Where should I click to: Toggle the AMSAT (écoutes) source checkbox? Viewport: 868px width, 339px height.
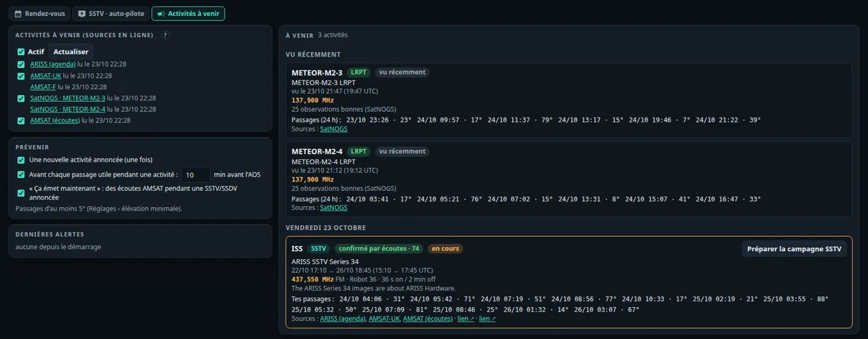[x=21, y=121]
